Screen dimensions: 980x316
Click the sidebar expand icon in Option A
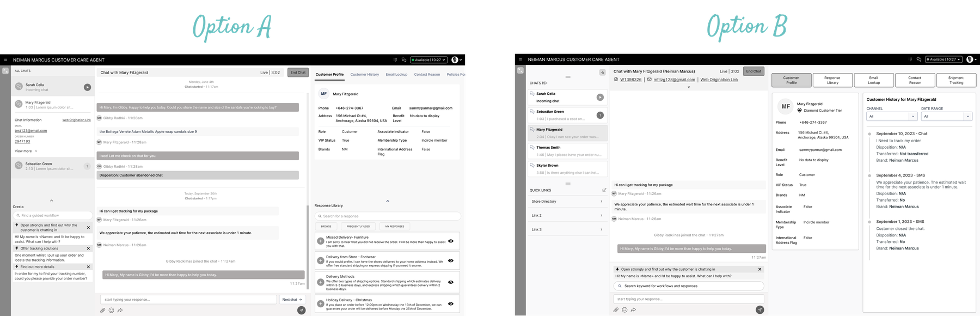click(5, 71)
